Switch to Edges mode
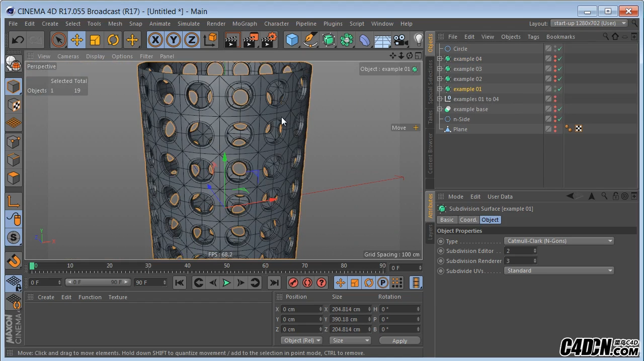Viewport: 644px width, 361px height. pos(14,160)
